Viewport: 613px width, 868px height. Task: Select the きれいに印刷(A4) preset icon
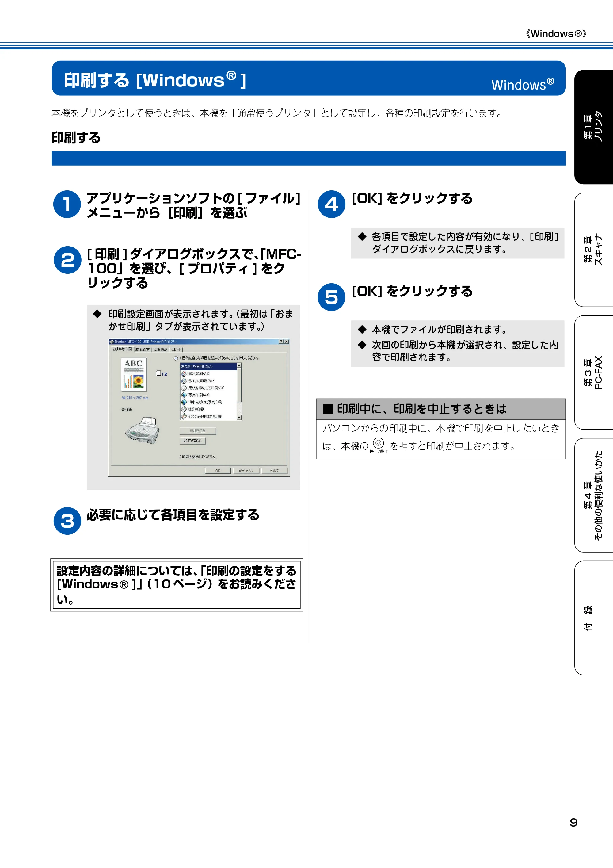click(184, 381)
